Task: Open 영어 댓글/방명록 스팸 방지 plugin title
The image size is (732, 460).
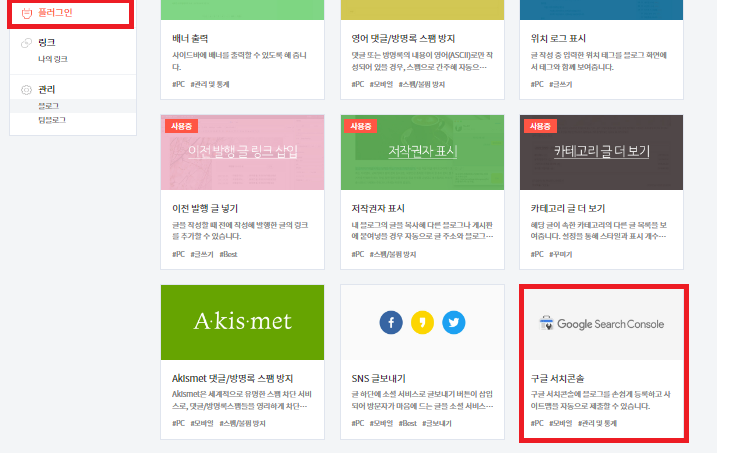Action: pos(403,38)
